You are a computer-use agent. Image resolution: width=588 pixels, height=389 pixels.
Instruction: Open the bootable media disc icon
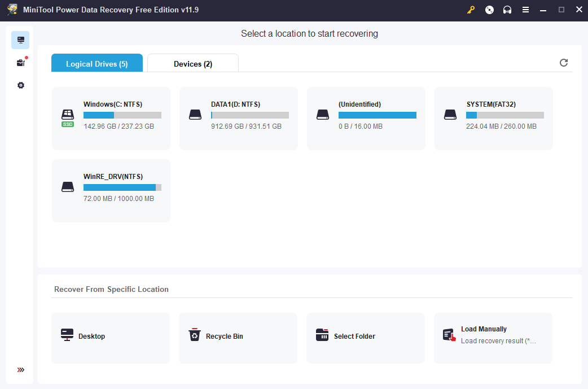(x=489, y=10)
